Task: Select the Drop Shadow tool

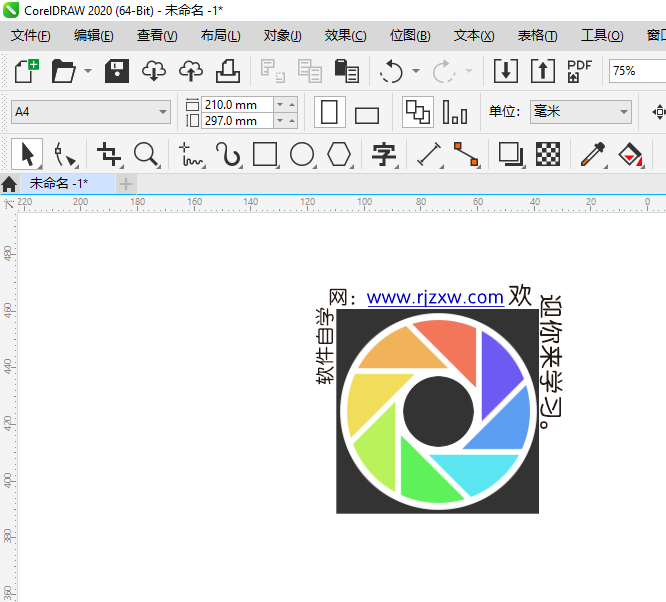Action: click(511, 154)
